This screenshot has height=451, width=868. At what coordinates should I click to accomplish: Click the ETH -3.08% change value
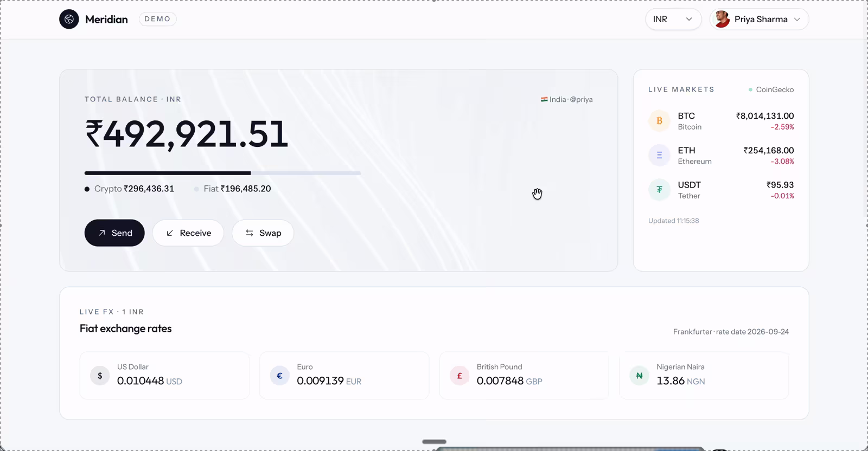click(782, 162)
